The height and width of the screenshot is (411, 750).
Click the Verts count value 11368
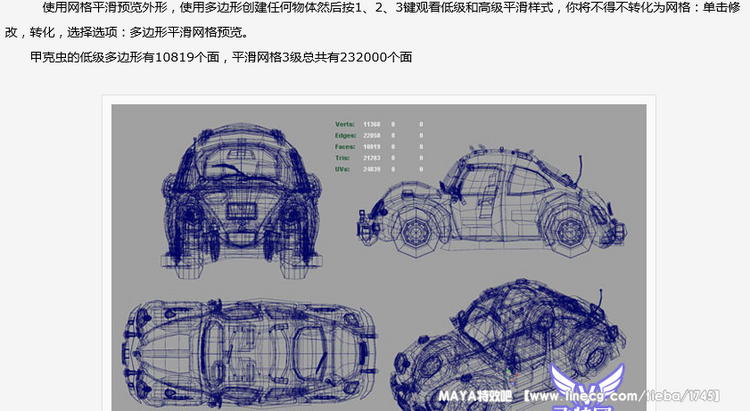pos(372,125)
